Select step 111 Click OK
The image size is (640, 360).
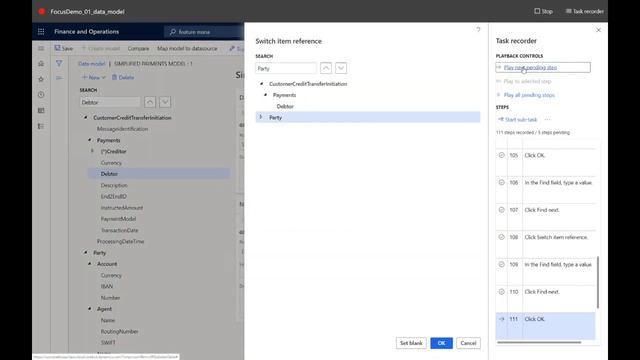545,326
